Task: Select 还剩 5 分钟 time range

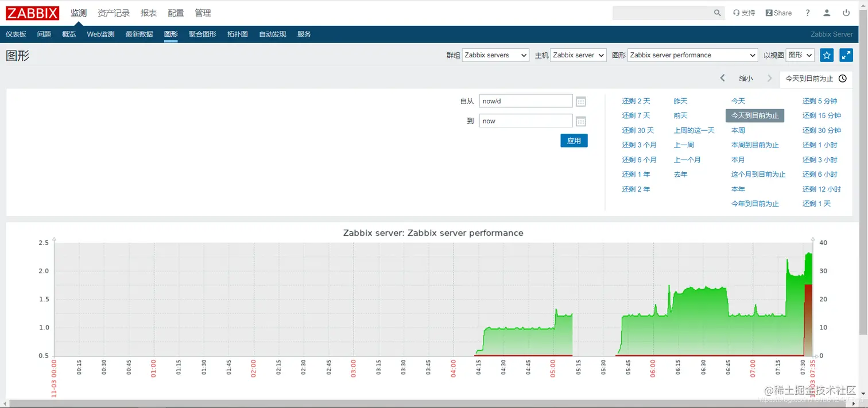Action: coord(820,101)
